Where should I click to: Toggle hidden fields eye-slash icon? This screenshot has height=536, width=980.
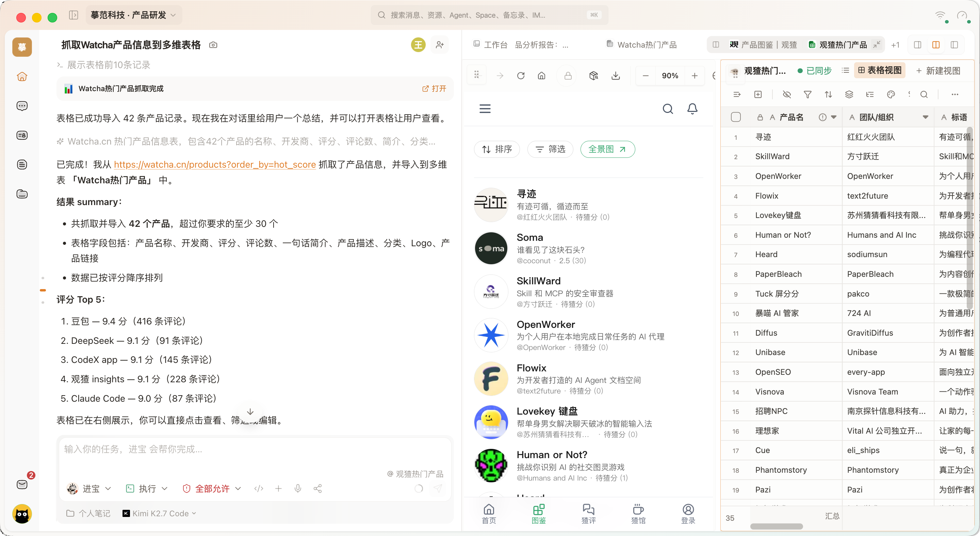pyautogui.click(x=787, y=94)
